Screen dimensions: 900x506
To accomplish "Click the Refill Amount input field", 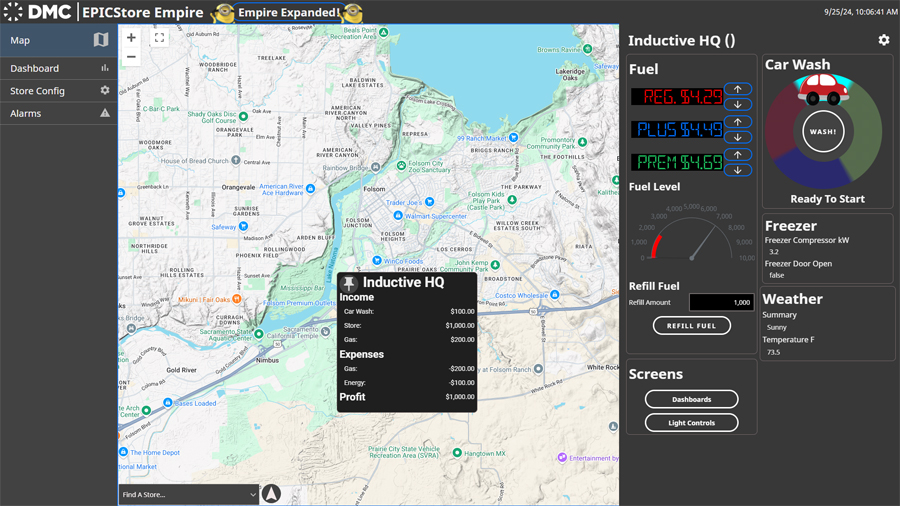I will point(721,302).
